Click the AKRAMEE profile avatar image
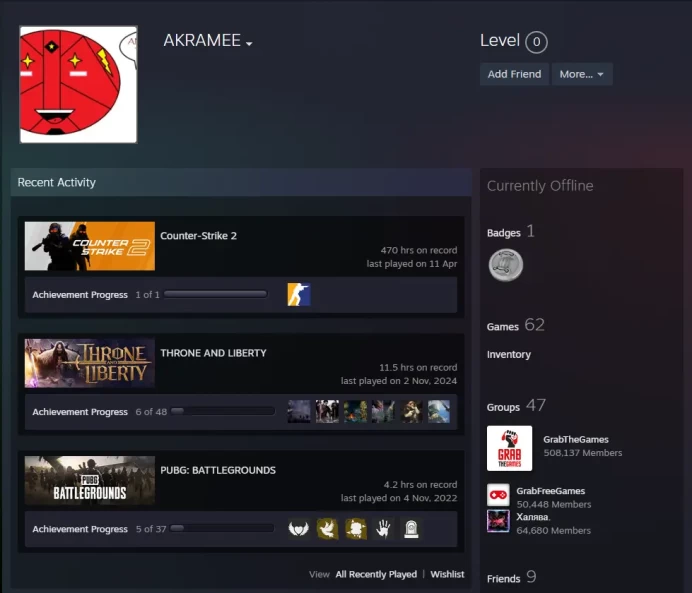This screenshot has height=593, width=692. pos(79,84)
